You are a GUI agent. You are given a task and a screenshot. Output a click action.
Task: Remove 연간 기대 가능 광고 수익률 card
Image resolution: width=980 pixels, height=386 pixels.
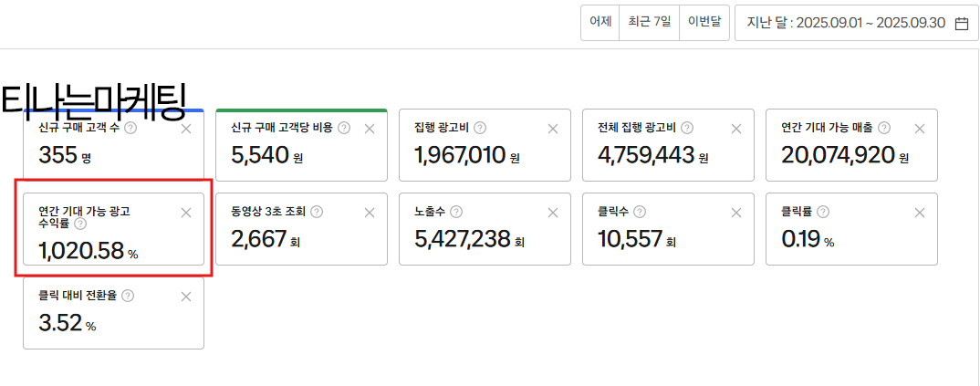(186, 213)
